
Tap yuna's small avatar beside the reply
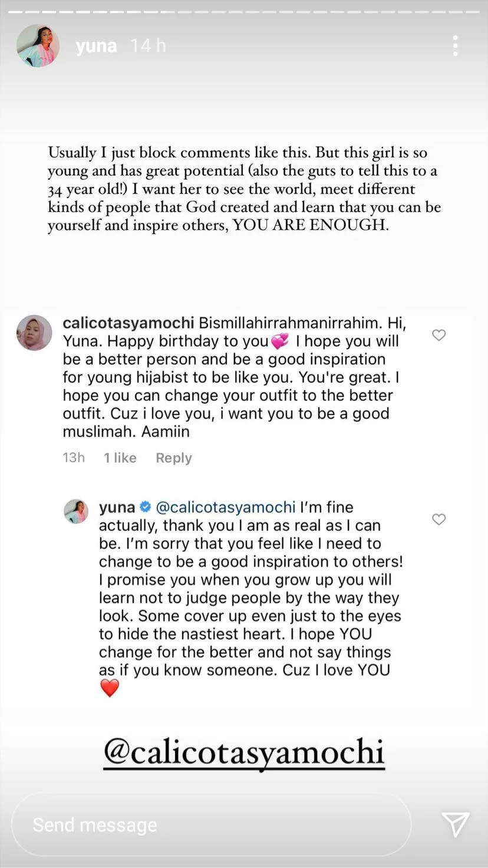click(76, 511)
